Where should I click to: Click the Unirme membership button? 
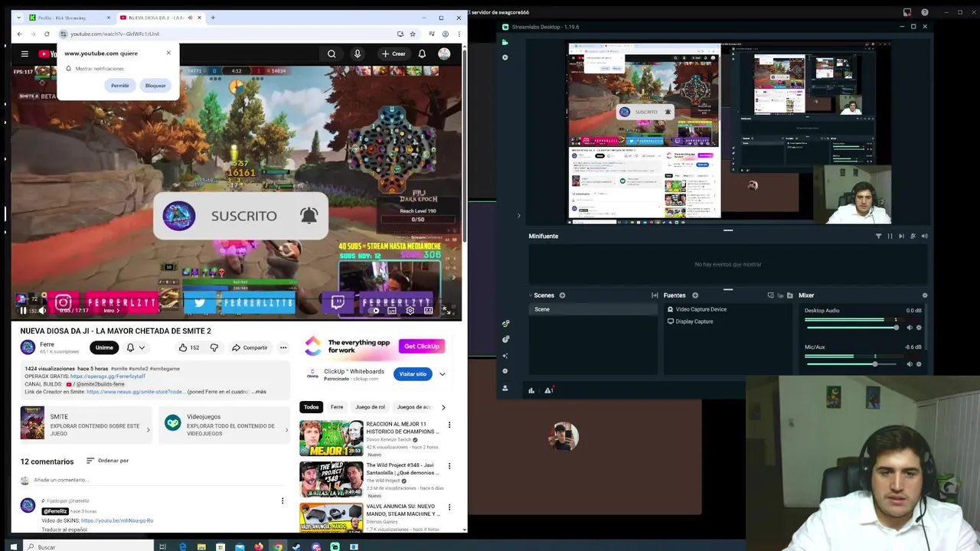point(104,347)
